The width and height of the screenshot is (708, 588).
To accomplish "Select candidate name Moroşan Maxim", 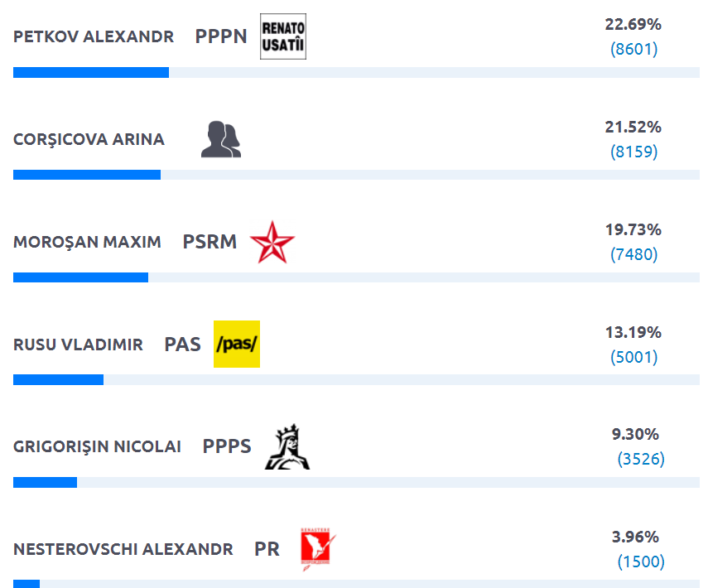I will point(87,243).
